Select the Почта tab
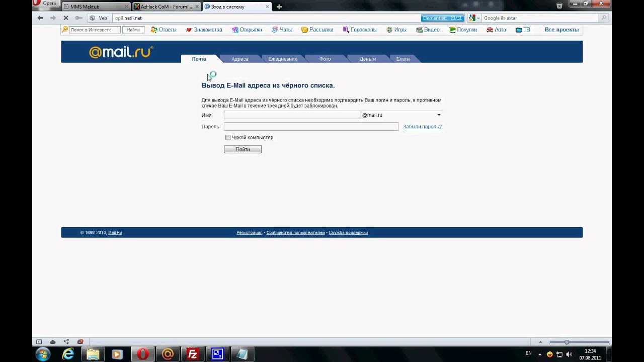The image size is (644, 362). (199, 59)
